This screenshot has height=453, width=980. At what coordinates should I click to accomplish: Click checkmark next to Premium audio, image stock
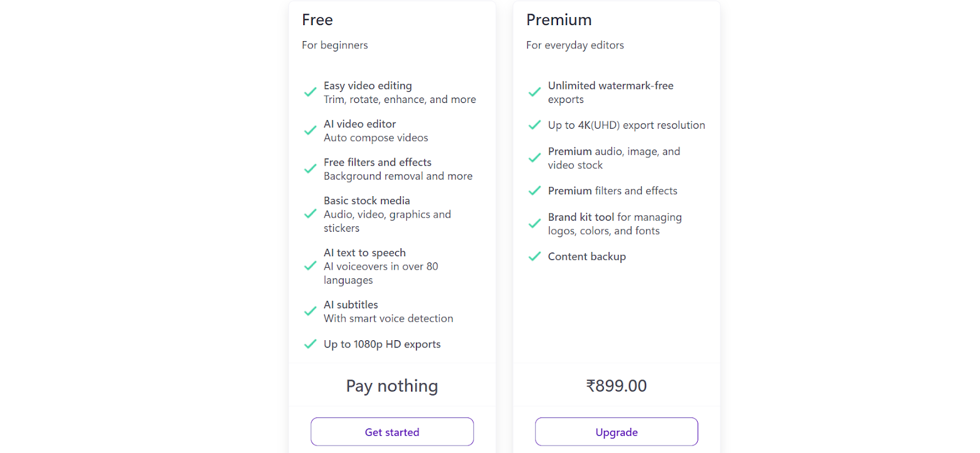point(535,158)
